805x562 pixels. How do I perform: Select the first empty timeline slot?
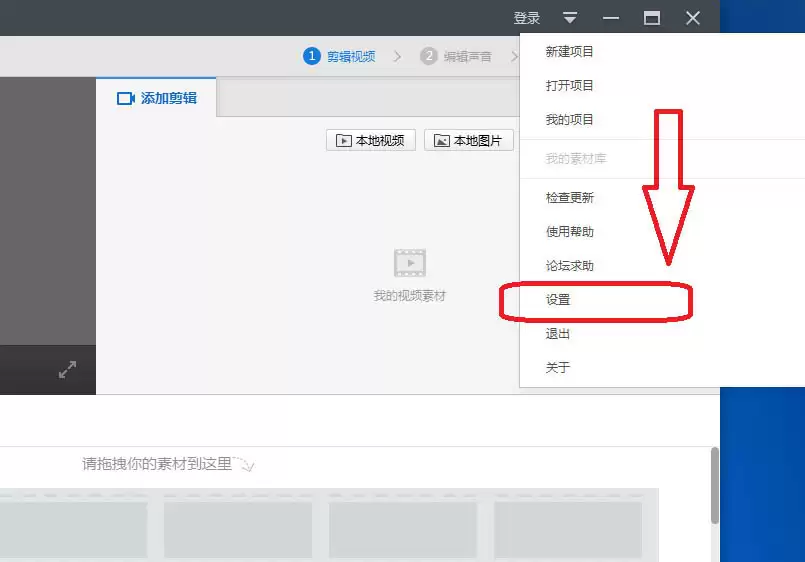(73, 529)
